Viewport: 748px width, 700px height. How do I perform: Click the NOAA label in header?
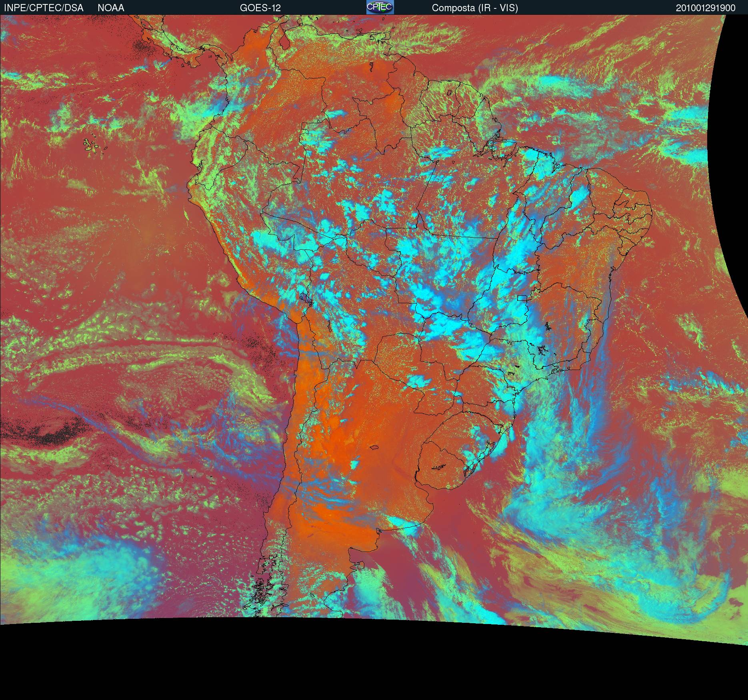111,8
